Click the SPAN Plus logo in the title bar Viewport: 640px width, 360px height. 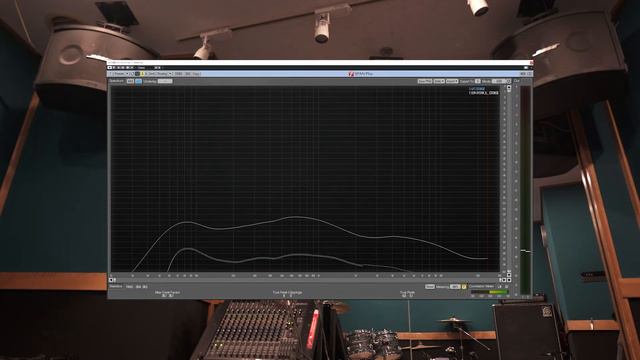(360, 74)
